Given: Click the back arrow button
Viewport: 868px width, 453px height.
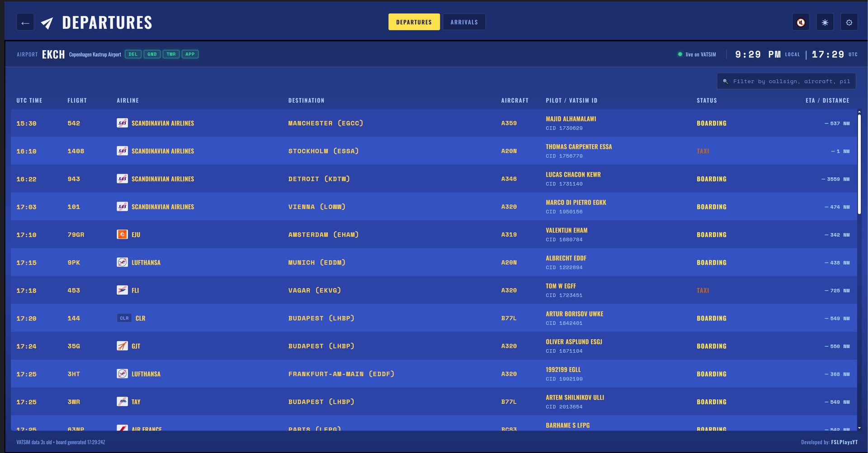Looking at the screenshot, I should click(x=25, y=22).
